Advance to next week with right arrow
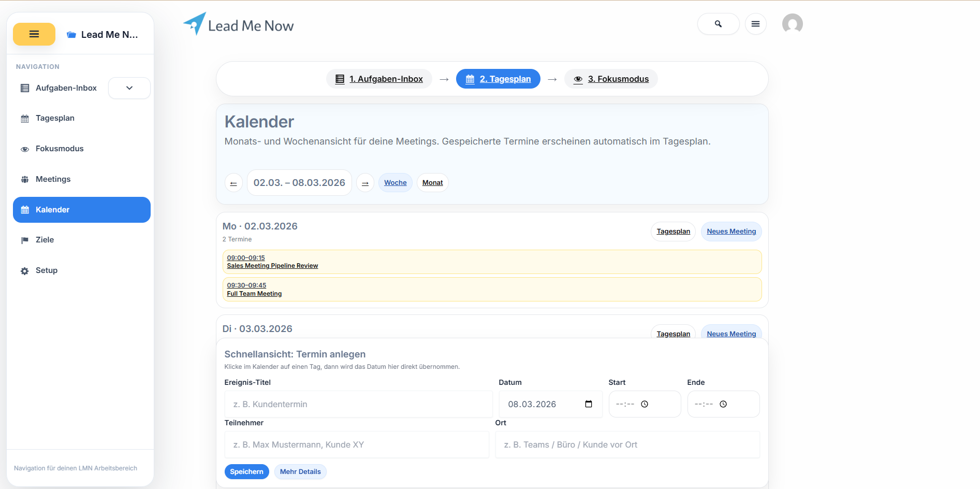This screenshot has width=980, height=489. click(x=365, y=183)
